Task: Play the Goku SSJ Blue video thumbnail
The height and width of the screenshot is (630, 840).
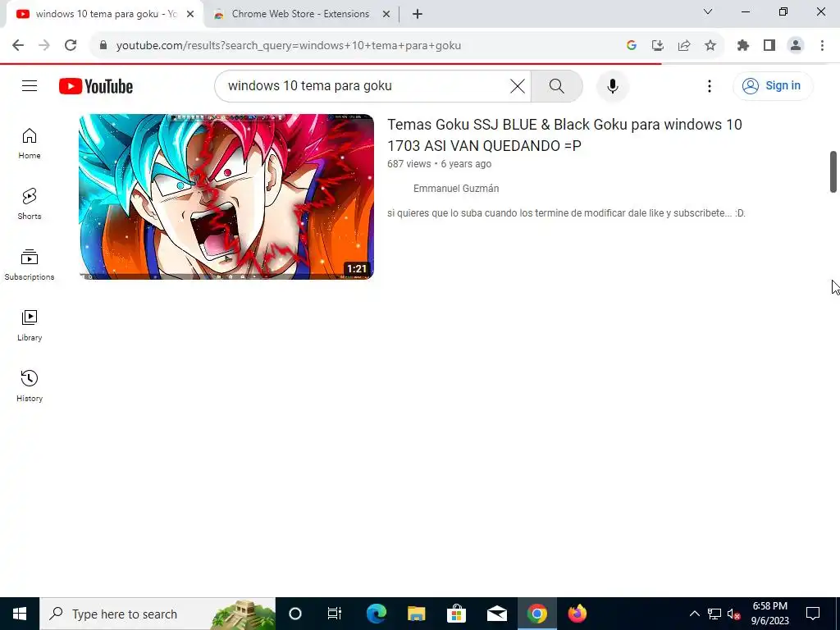Action: click(x=226, y=197)
